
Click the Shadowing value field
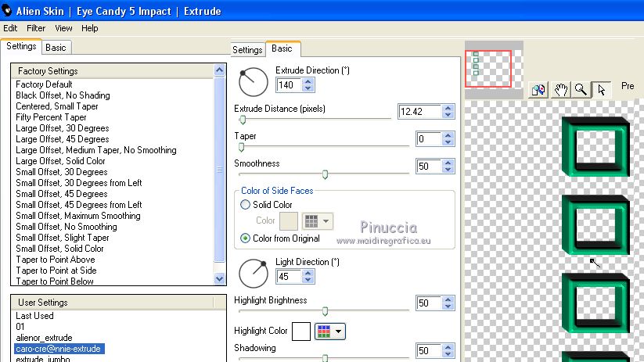(x=429, y=351)
